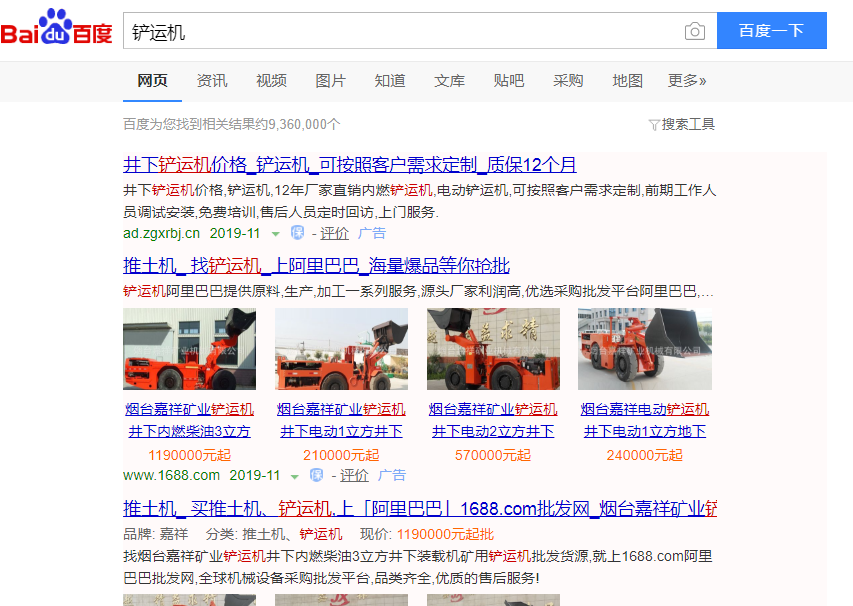
Task: Click price 210000元起
Action: click(341, 455)
